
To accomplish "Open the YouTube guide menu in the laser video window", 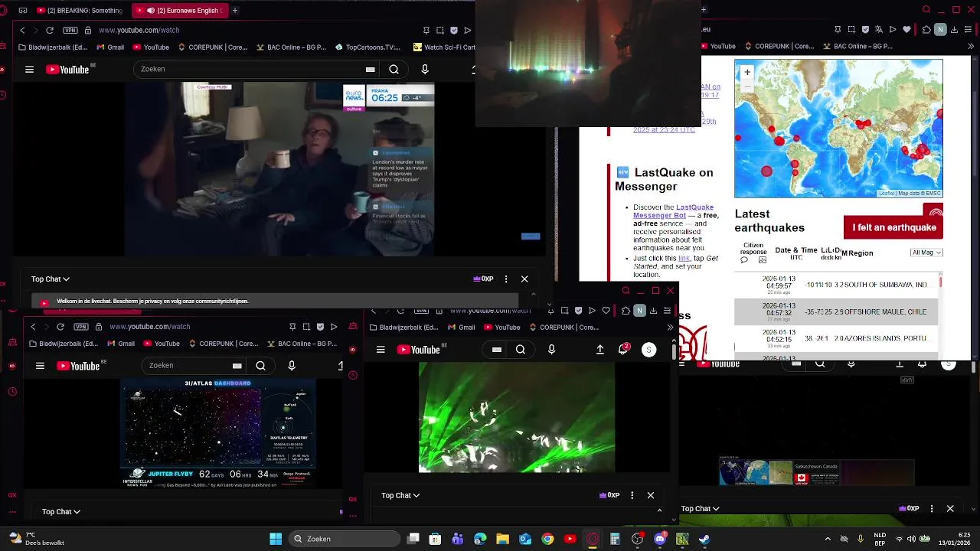I will tap(381, 350).
